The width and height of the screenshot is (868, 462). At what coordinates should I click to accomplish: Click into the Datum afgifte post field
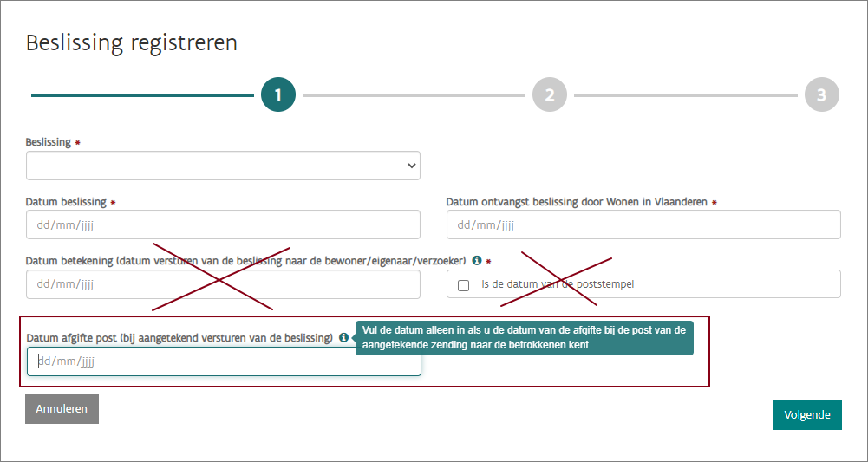coord(224,361)
